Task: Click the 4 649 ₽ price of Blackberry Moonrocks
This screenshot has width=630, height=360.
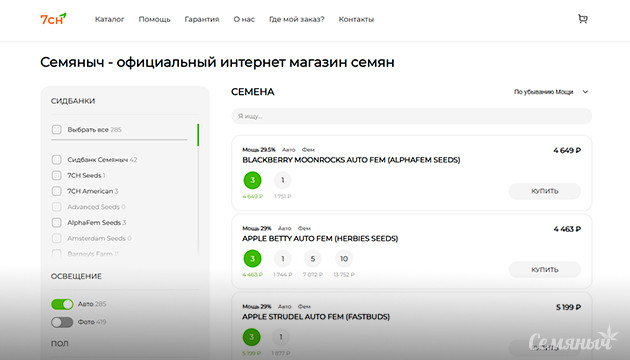Action: click(567, 151)
